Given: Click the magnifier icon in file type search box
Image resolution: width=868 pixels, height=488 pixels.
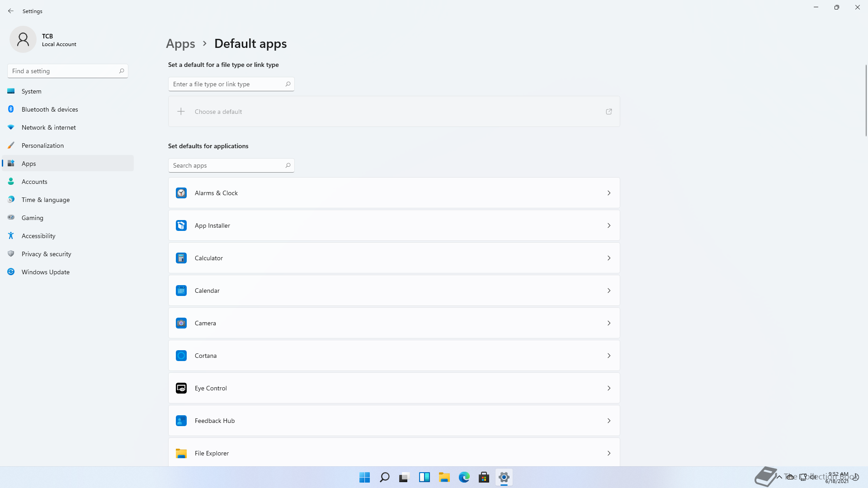Looking at the screenshot, I should [x=288, y=84].
